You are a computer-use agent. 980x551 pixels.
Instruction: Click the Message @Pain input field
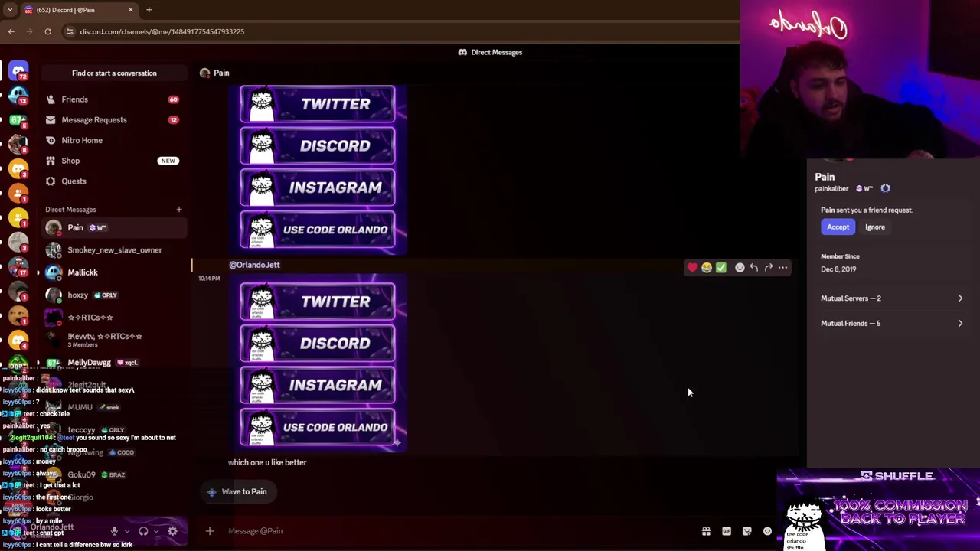[459, 531]
